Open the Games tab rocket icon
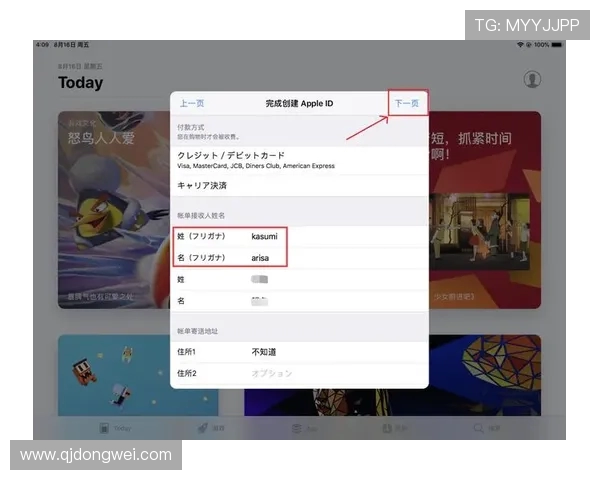Image resolution: width=600 pixels, height=480 pixels. pos(201,427)
